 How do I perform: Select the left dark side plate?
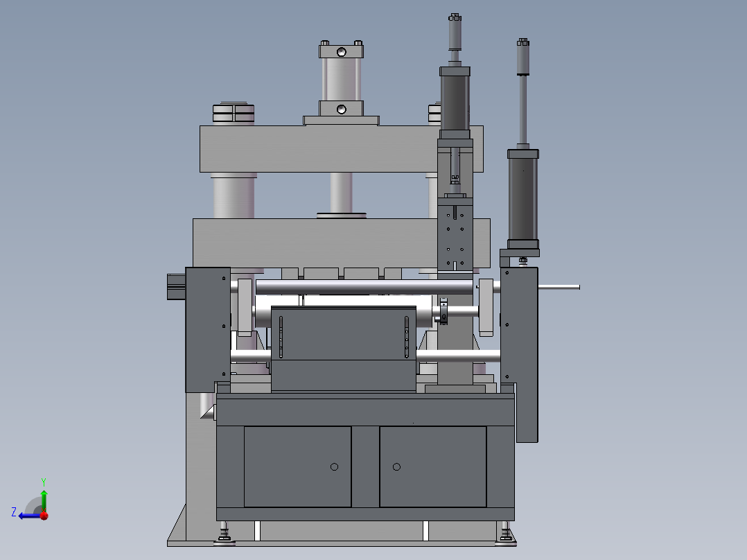pyautogui.click(x=208, y=330)
